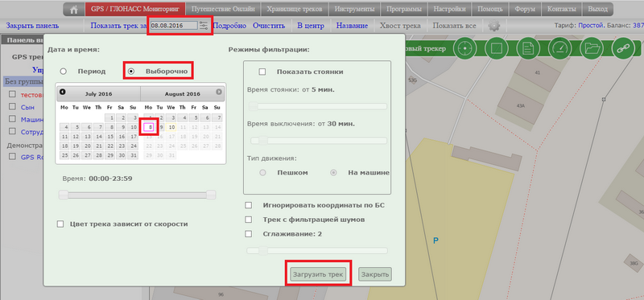
Task: Enable Цвет трека зависит от скорости
Action: coord(60,224)
